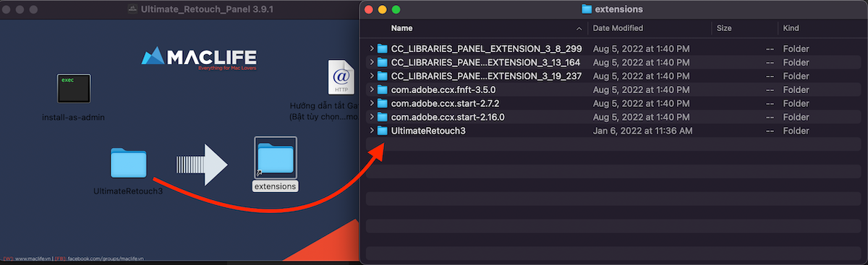The width and height of the screenshot is (868, 265).
Task: Click the MACLIFE logo in installer window
Action: [199, 58]
